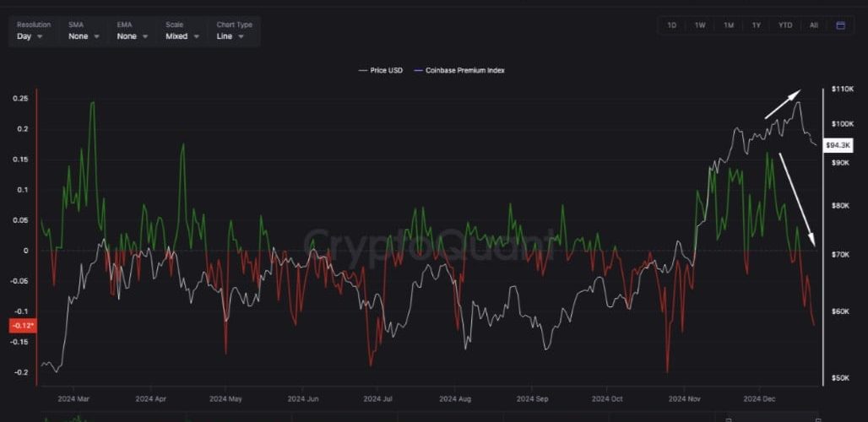Switch to the 1Y time range
The image size is (868, 422).
coord(757,25)
